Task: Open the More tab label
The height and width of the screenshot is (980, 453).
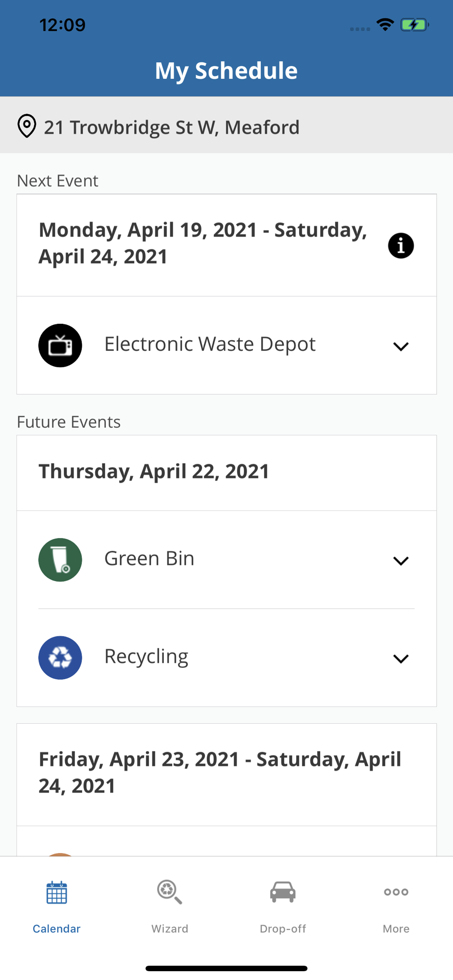Action: pos(396,929)
